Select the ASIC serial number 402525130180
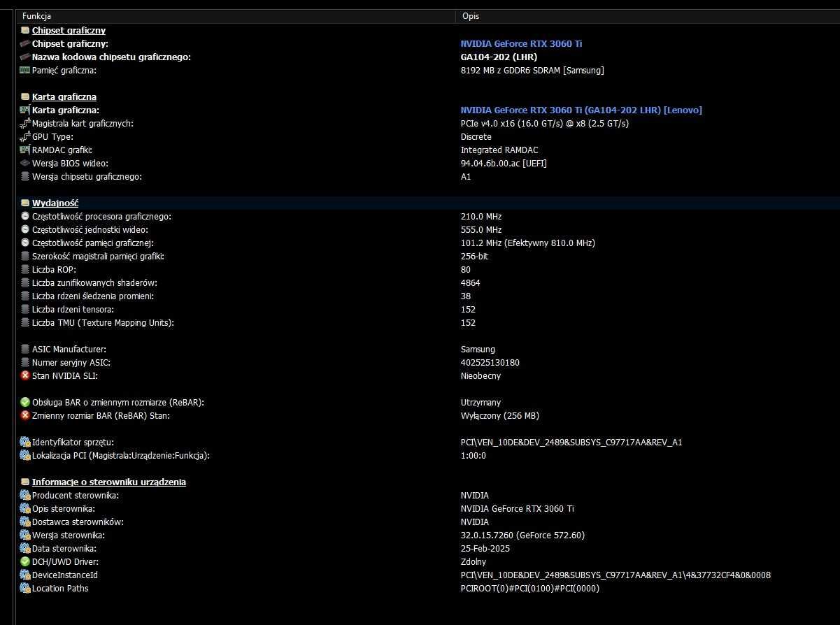Image resolution: width=840 pixels, height=625 pixels. pos(490,362)
